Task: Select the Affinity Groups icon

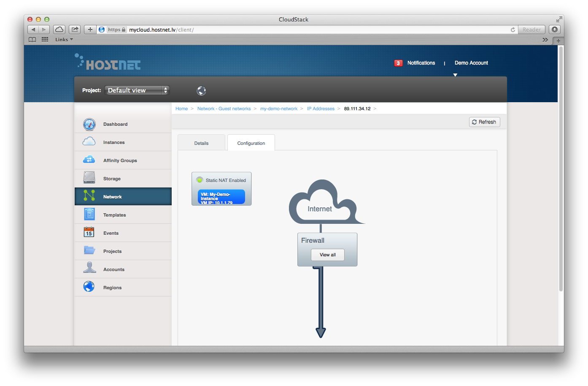Action: 89,160
